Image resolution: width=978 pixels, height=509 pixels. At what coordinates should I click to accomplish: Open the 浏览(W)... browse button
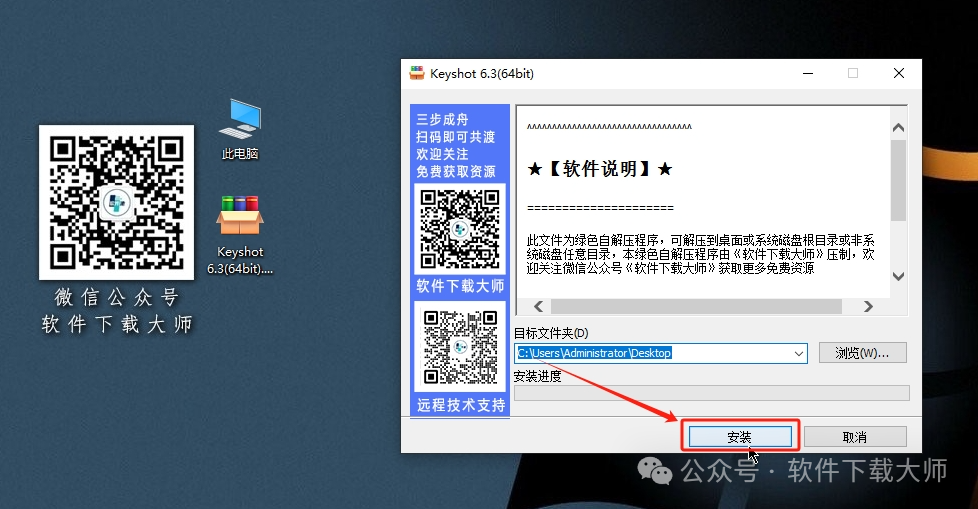[x=862, y=353]
